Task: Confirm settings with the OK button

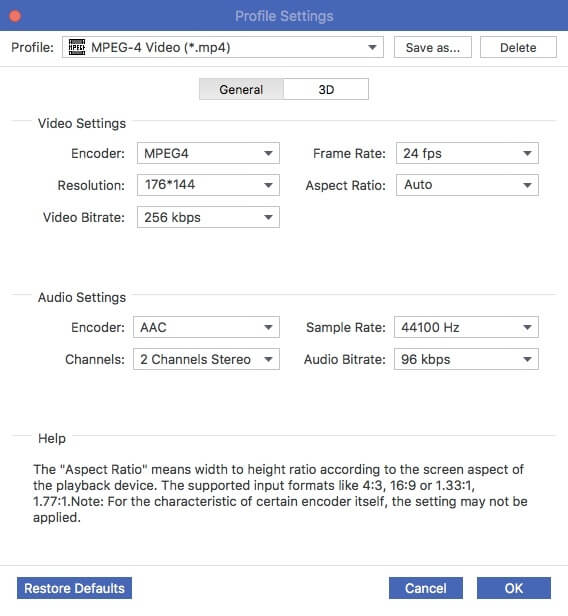Action: [x=514, y=588]
